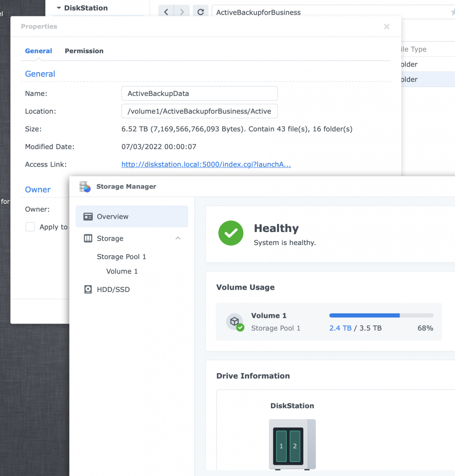Image resolution: width=455 pixels, height=476 pixels.
Task: Click the Storage section NAS icon
Action: tap(88, 238)
